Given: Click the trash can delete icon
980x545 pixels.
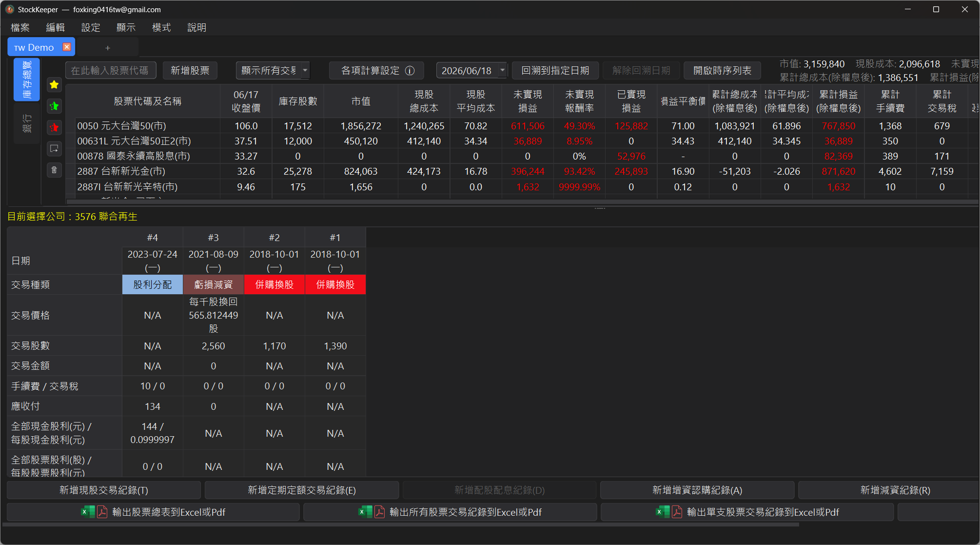Looking at the screenshot, I should pos(54,170).
